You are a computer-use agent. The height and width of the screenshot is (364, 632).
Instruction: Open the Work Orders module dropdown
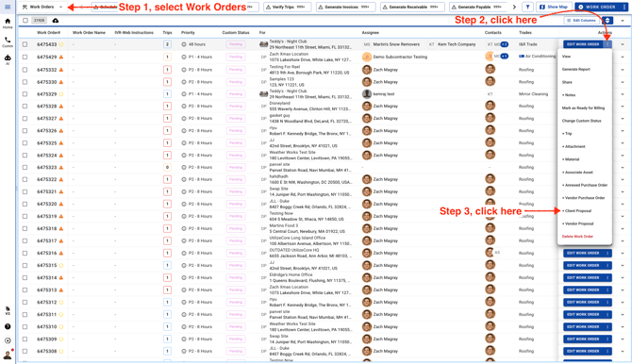pyautogui.click(x=42, y=7)
